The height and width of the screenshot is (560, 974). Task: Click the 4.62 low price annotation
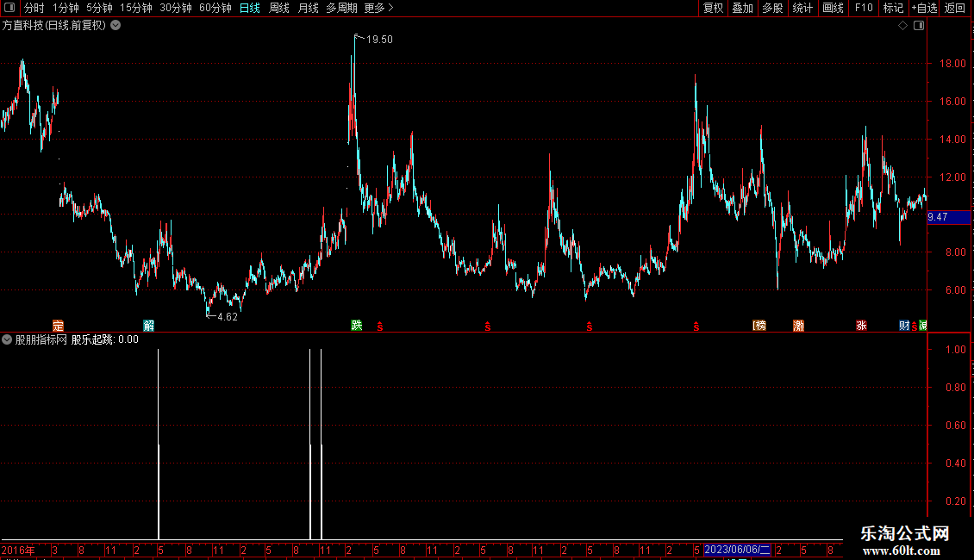[228, 317]
